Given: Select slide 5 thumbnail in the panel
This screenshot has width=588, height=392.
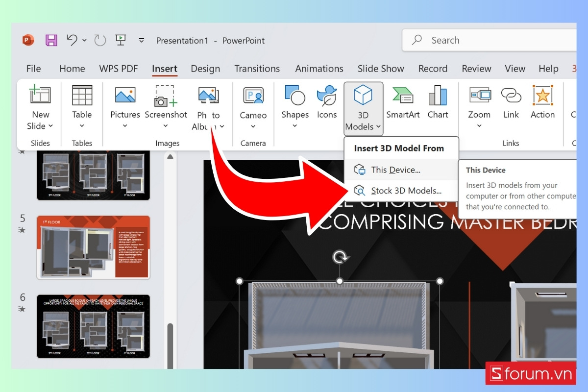Looking at the screenshot, I should (93, 247).
